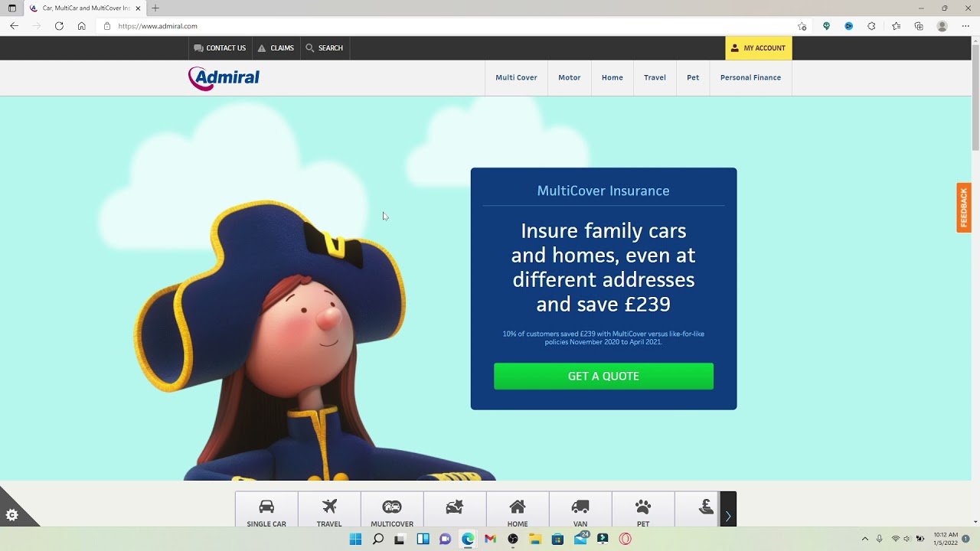Sign in via My Account button

(759, 47)
